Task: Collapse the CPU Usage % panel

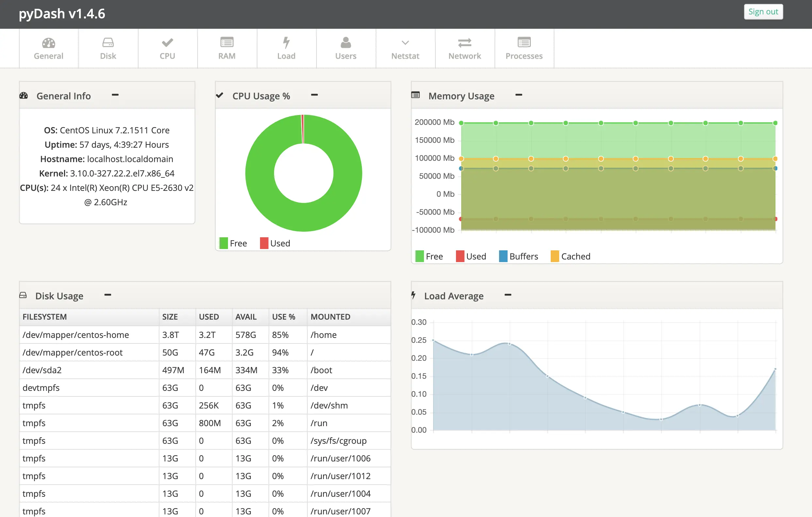Action: 314,95
